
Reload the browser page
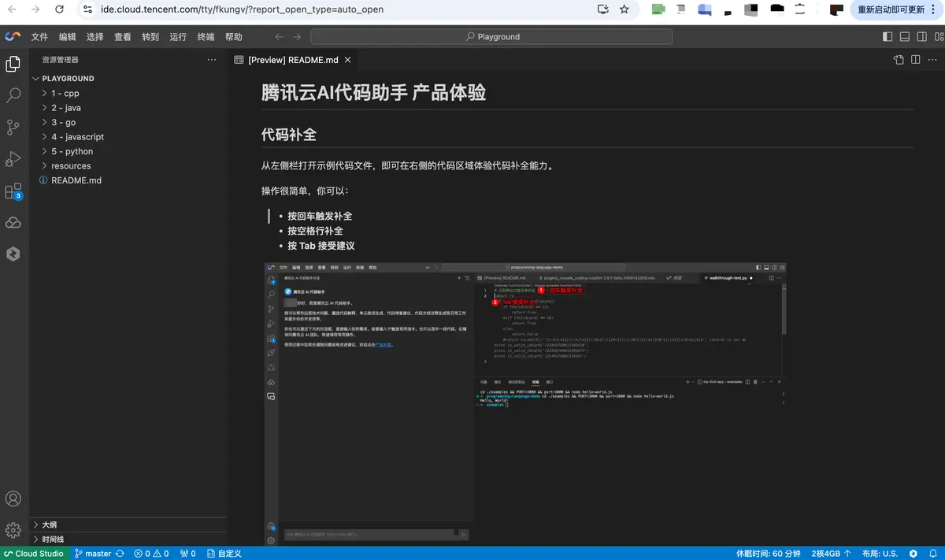click(x=61, y=9)
